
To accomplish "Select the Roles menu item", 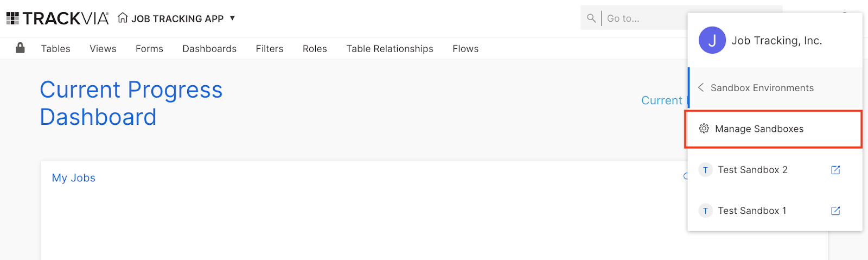I will [315, 49].
